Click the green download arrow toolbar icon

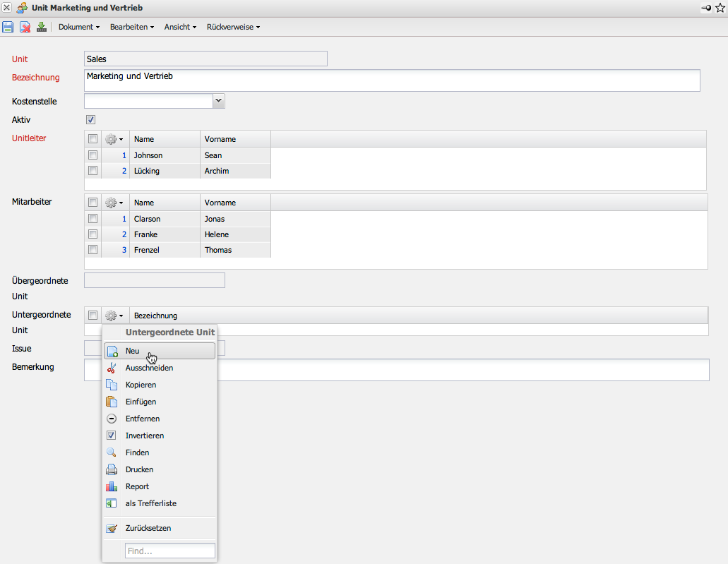click(x=42, y=27)
